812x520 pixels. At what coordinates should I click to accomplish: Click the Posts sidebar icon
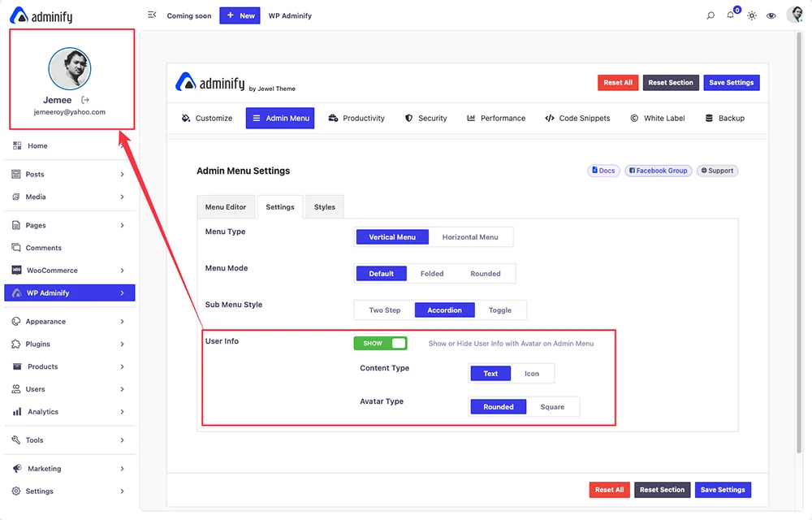16,174
